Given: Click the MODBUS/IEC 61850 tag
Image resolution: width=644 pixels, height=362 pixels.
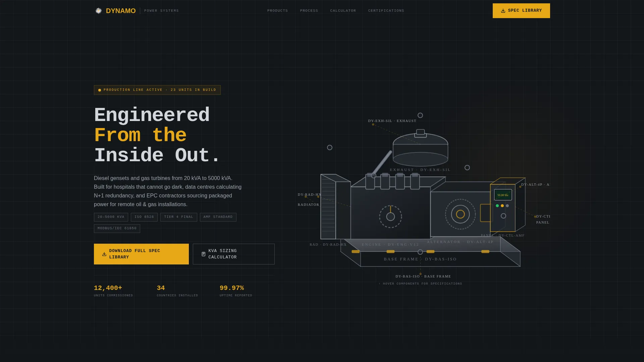Looking at the screenshot, I should coord(117,229).
